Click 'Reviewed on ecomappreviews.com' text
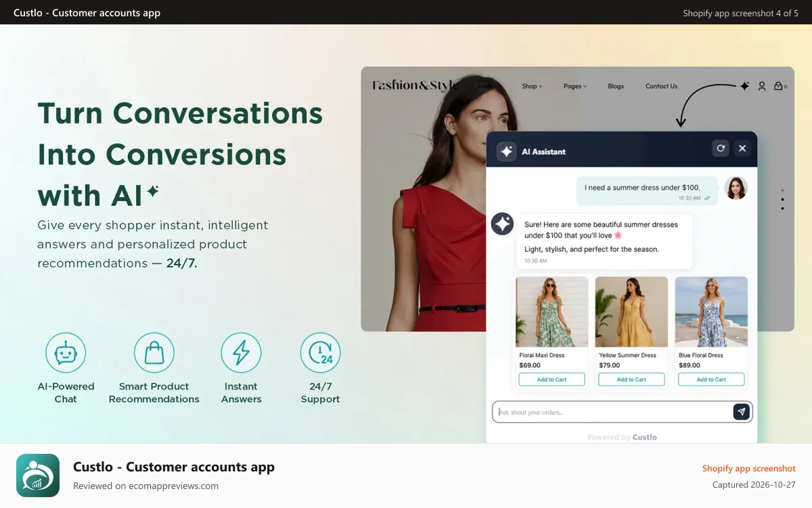 145,486
